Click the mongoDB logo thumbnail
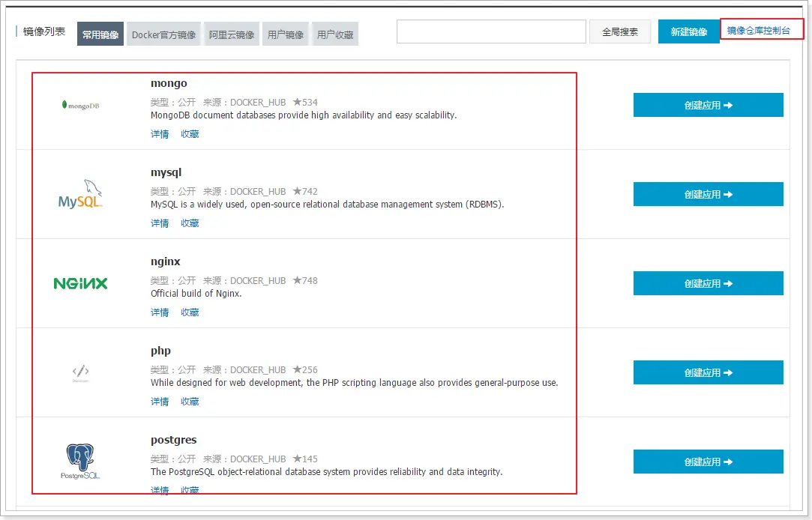Image resolution: width=812 pixels, height=520 pixels. pos(80,105)
